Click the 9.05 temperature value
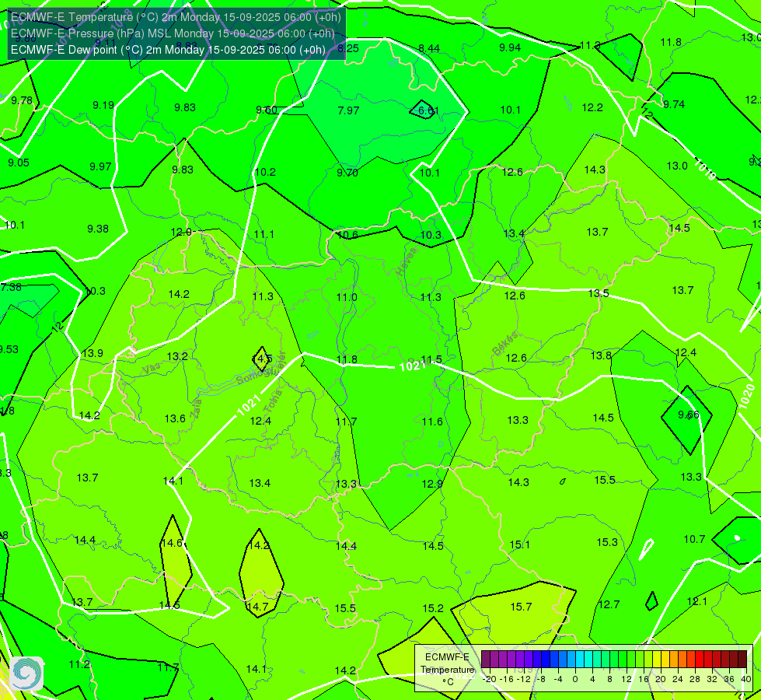The width and height of the screenshot is (761, 700). point(19,163)
